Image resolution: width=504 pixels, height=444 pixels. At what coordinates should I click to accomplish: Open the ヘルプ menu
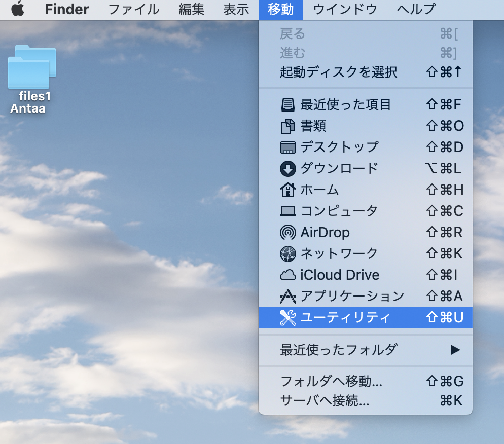pyautogui.click(x=416, y=9)
